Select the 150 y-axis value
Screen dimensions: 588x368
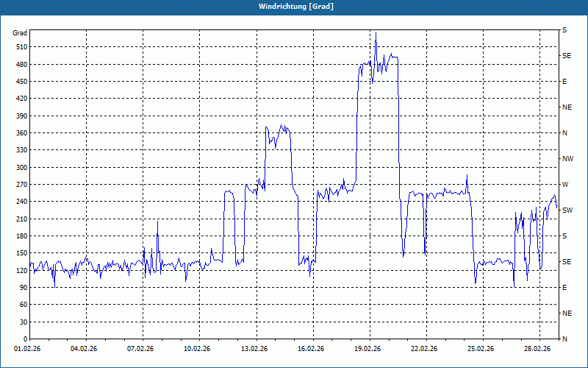coord(22,253)
